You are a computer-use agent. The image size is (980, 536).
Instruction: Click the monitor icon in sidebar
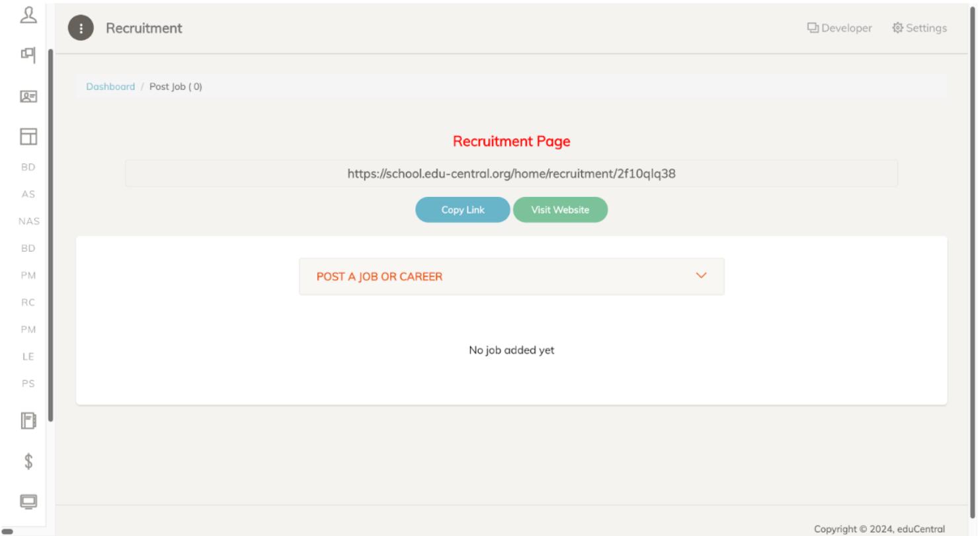click(28, 502)
